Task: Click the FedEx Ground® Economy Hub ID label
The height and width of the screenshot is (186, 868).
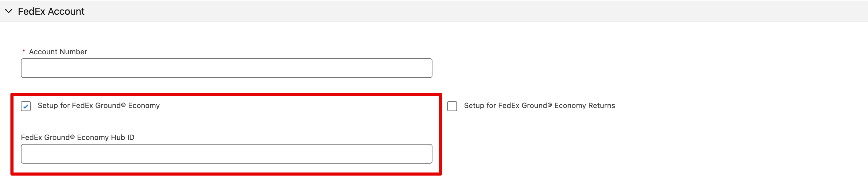Action: [x=77, y=138]
